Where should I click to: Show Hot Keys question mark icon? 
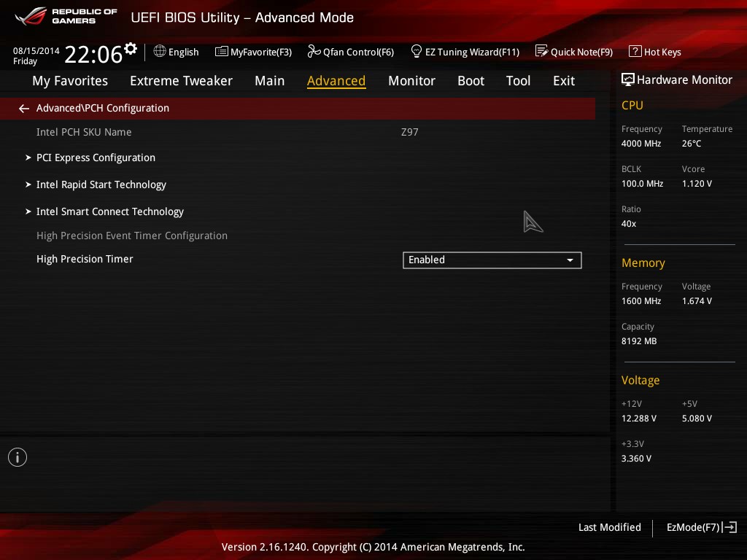635,52
